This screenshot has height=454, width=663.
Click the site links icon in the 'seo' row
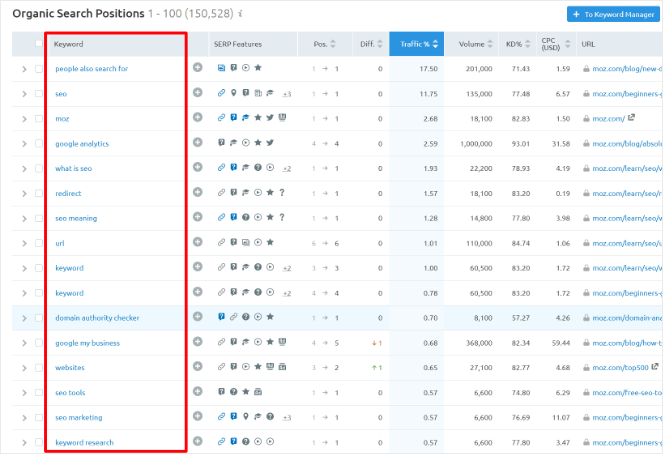(x=221, y=93)
